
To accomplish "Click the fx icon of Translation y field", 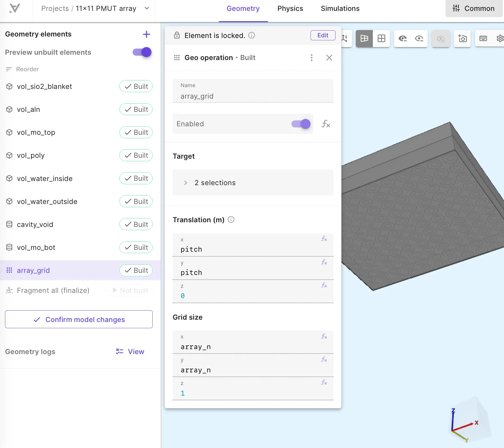I will 324,262.
